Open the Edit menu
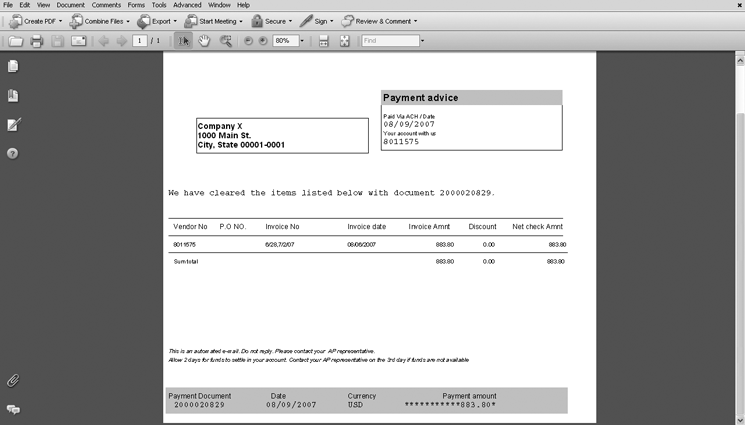The image size is (745, 425). [x=25, y=5]
